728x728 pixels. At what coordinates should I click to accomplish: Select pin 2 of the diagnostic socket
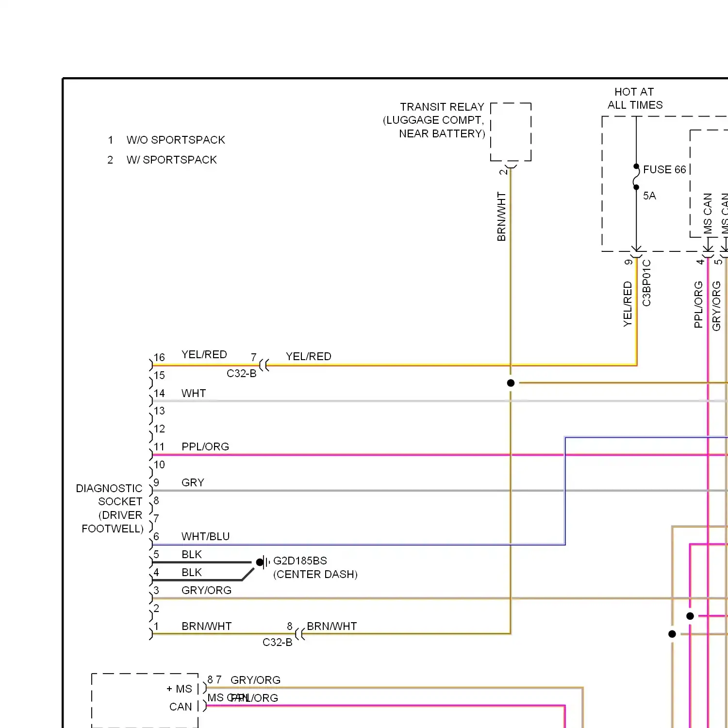tap(156, 608)
